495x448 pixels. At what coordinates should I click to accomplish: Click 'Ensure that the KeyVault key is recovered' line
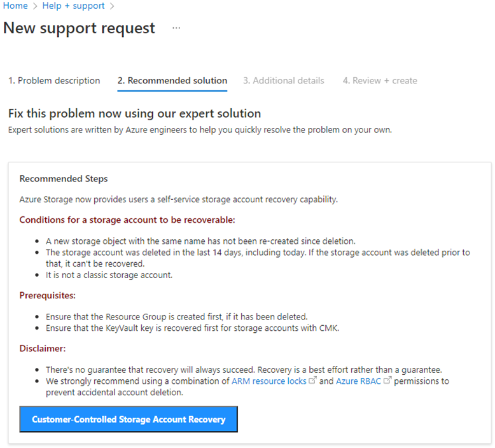(193, 328)
